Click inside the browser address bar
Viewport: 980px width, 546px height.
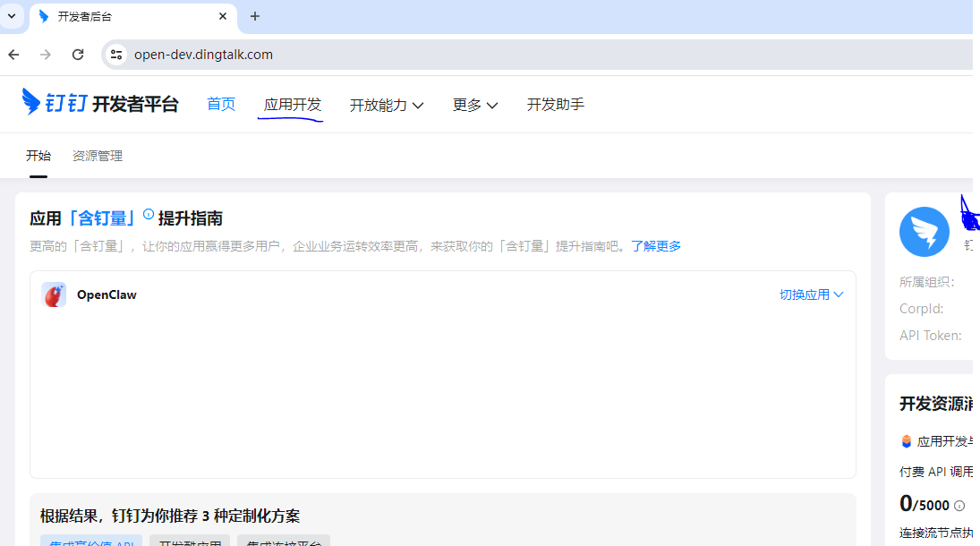[x=358, y=54]
